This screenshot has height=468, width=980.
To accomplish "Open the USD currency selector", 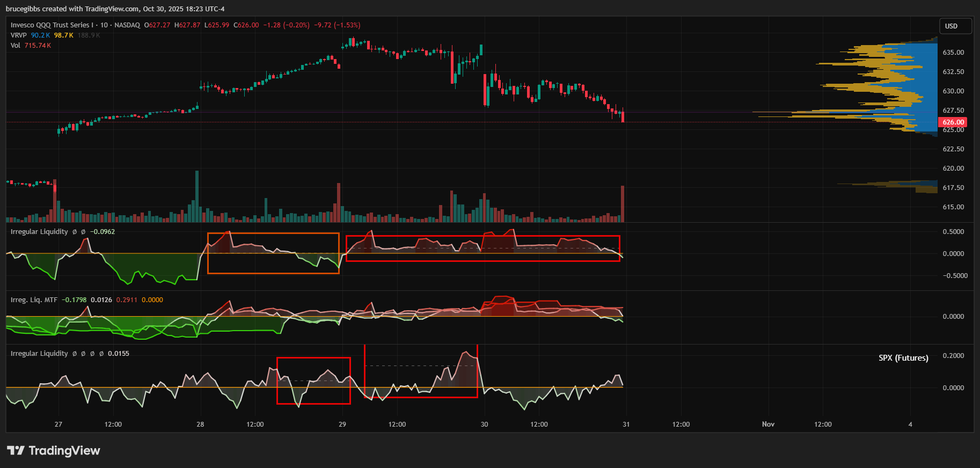I will pyautogui.click(x=955, y=26).
